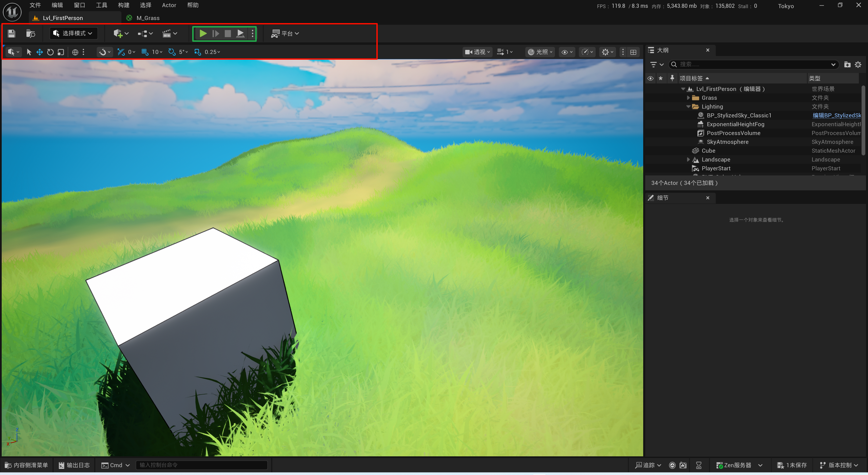
Task: Open outliner settings gear icon
Action: [858, 64]
